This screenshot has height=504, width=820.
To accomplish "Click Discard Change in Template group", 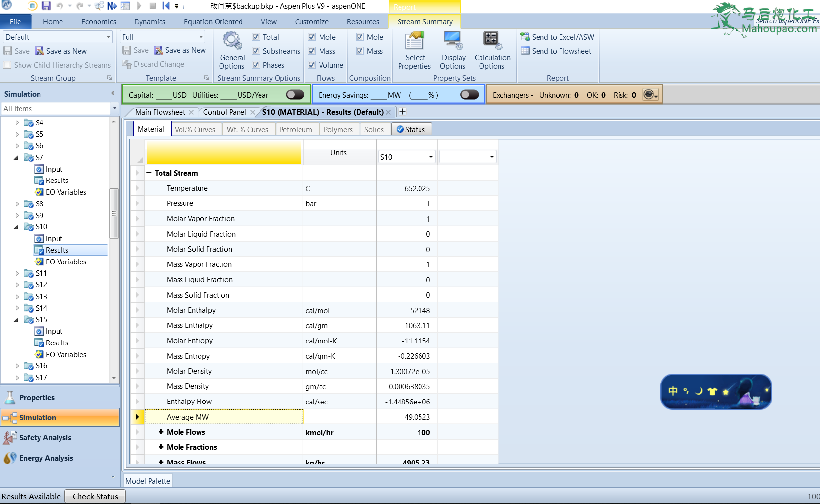I will coord(153,64).
